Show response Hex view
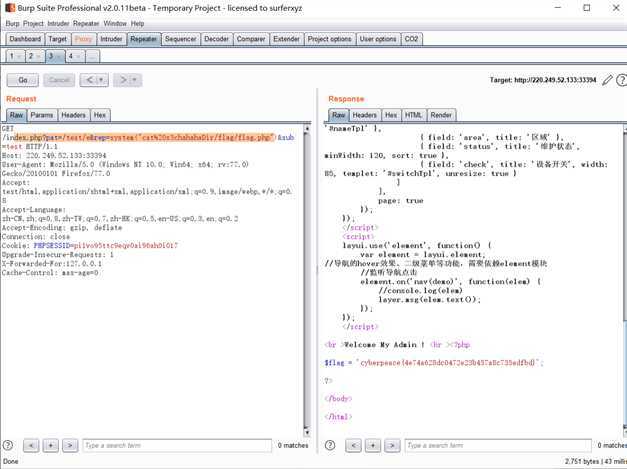The height and width of the screenshot is (469, 627). tap(391, 115)
